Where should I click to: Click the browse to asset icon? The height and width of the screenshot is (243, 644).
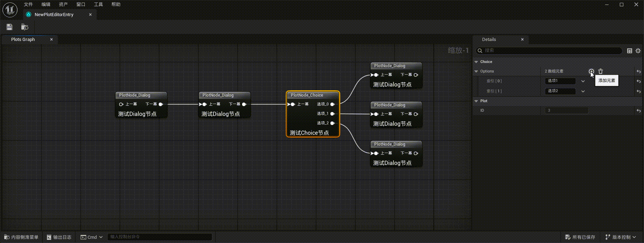pos(25,27)
